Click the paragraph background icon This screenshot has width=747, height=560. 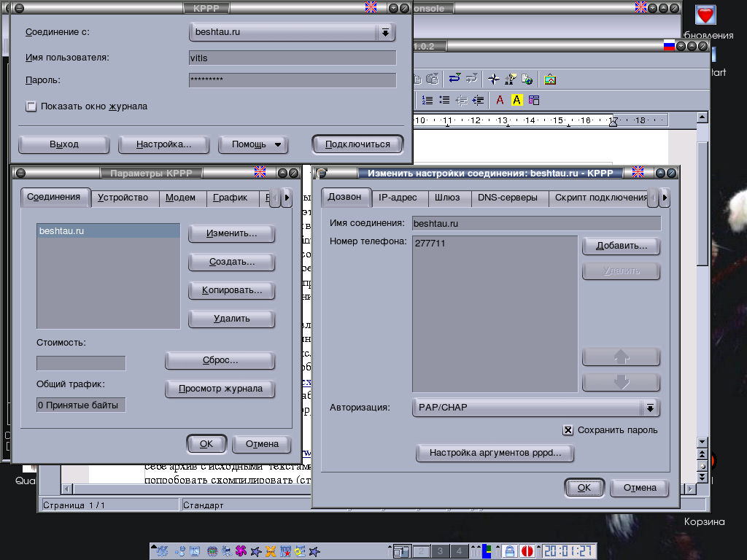[x=534, y=100]
